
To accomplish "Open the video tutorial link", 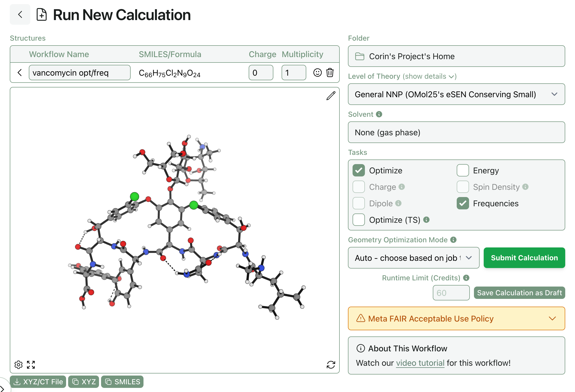I will [x=420, y=363].
